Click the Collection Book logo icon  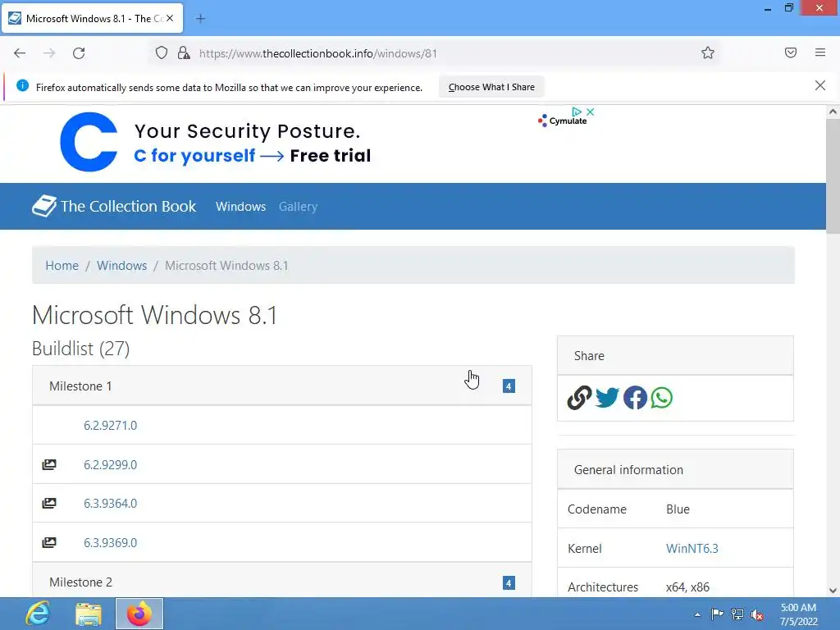tap(44, 206)
